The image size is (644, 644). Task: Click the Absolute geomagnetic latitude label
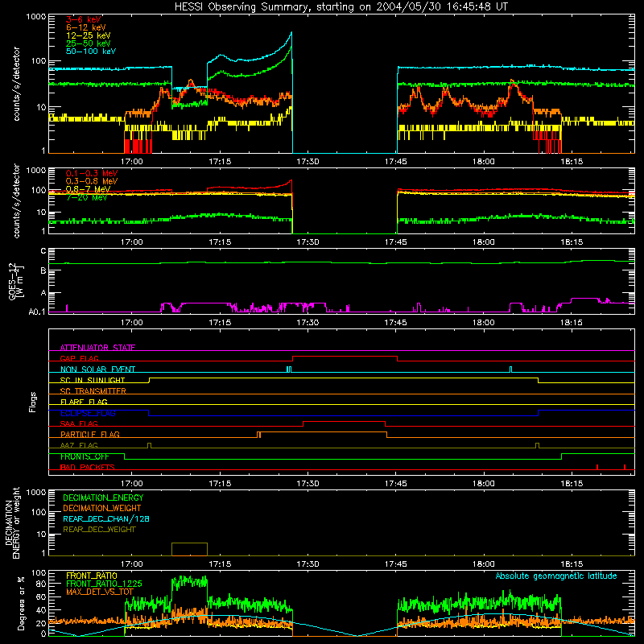pyautogui.click(x=556, y=576)
